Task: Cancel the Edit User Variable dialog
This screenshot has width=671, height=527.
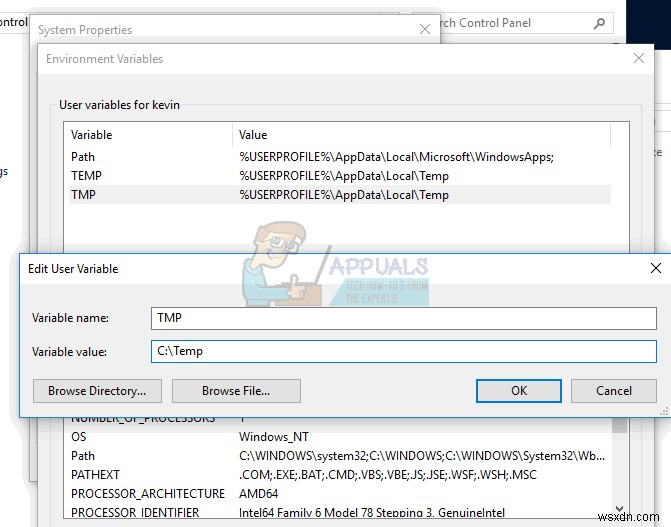Action: point(614,391)
